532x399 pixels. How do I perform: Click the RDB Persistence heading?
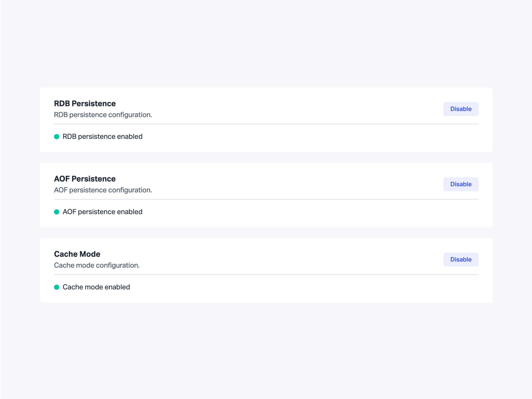85,103
